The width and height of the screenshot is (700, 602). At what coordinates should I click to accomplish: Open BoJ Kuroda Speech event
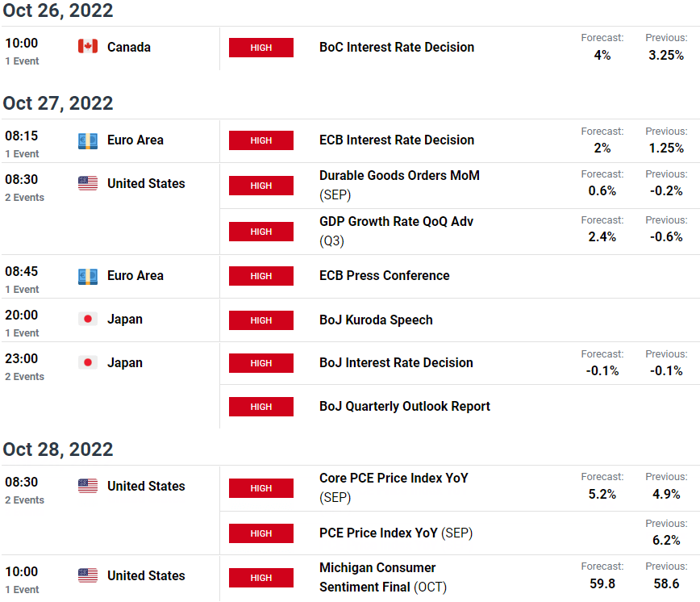pos(376,320)
